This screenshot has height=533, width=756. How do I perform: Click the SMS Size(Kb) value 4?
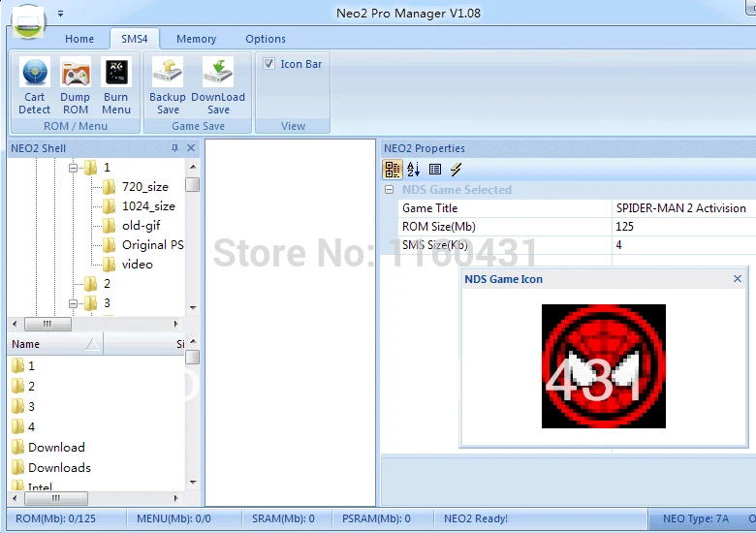coord(683,245)
